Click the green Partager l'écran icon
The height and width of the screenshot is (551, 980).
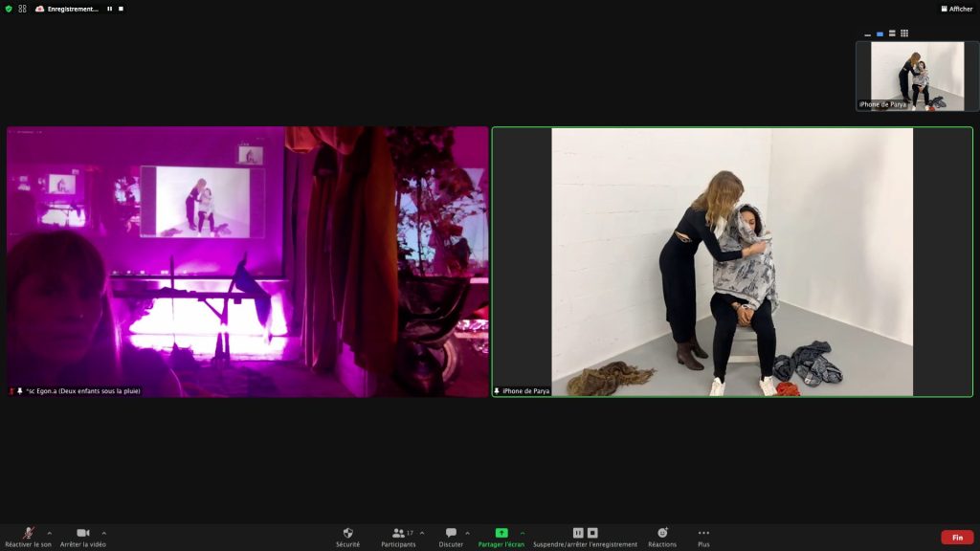click(501, 533)
